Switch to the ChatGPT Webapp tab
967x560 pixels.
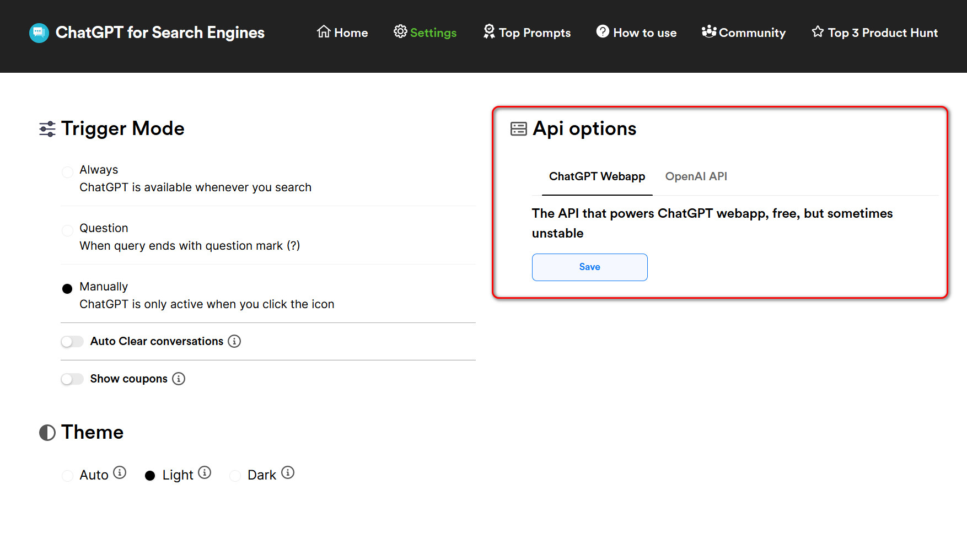[x=597, y=176]
